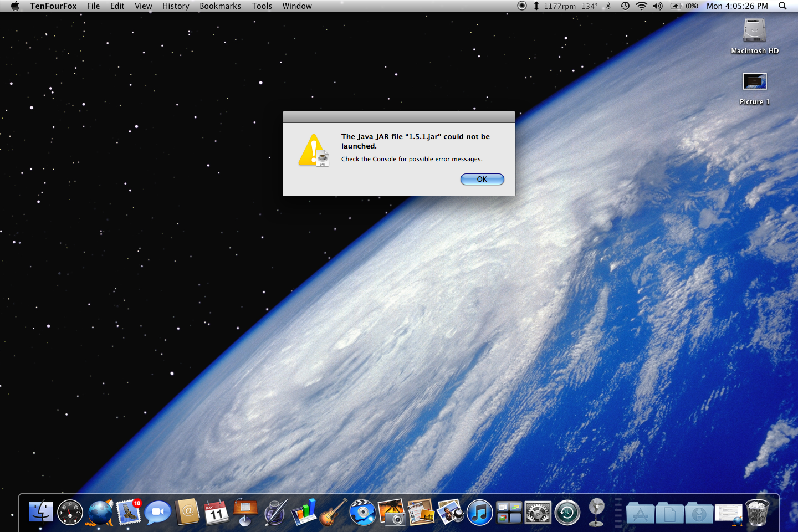Open System Preferences in the Dock
The width and height of the screenshot is (798, 532).
(538, 512)
